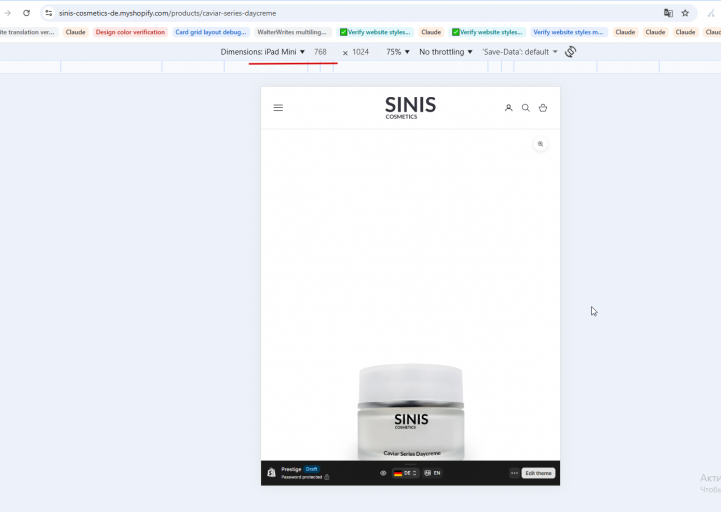Click the Prestige theme name
721x512 pixels.
[291, 469]
